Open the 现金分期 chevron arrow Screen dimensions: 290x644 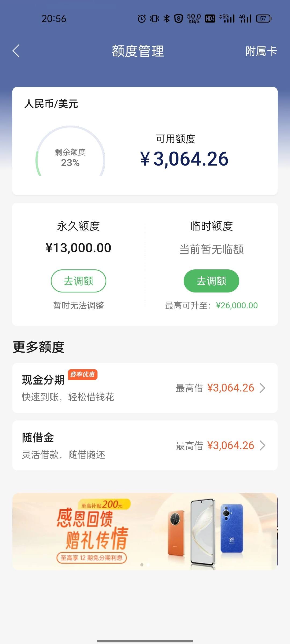[263, 388]
